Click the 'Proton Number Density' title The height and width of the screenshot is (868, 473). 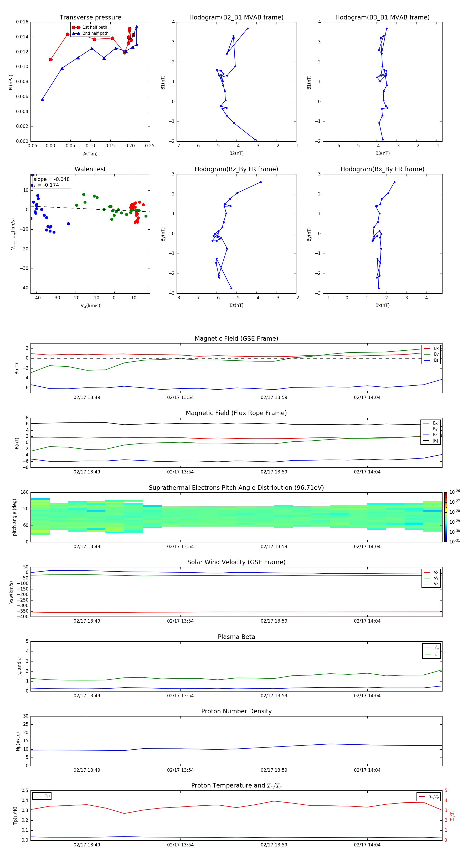tap(236, 711)
